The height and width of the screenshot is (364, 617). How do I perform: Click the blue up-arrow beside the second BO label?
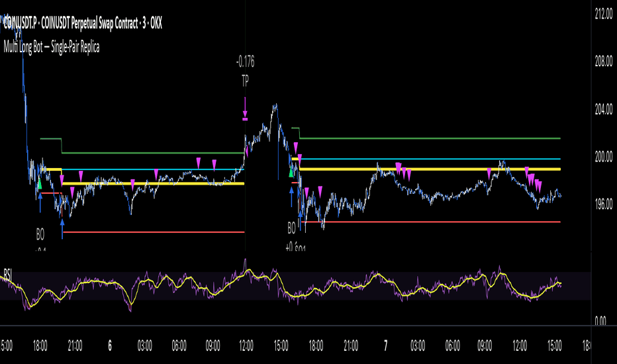[x=301, y=221]
